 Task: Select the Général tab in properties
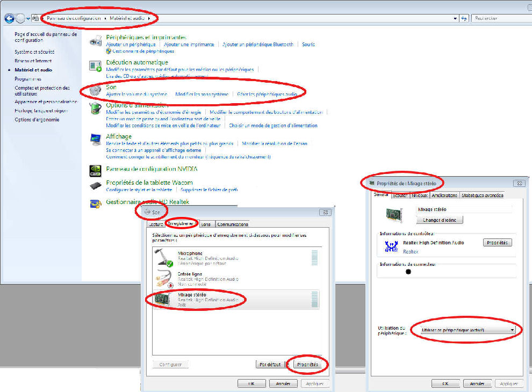pyautogui.click(x=381, y=194)
